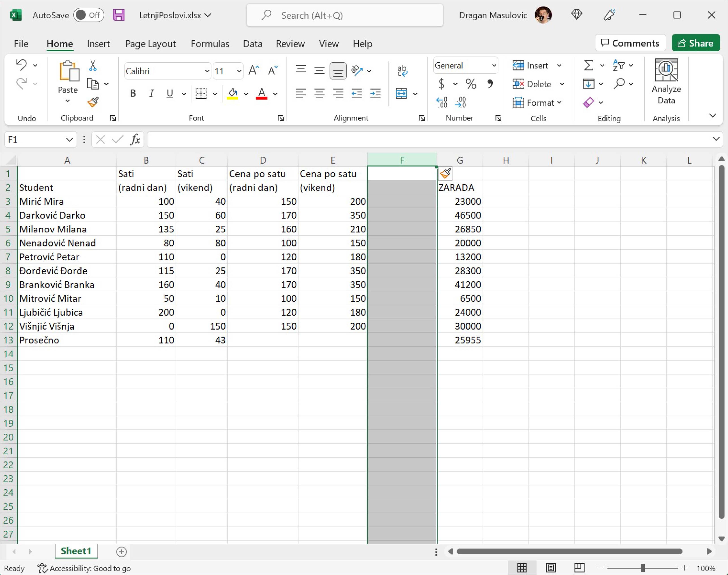Open the Formulas ribbon tab
728x575 pixels.
point(210,44)
